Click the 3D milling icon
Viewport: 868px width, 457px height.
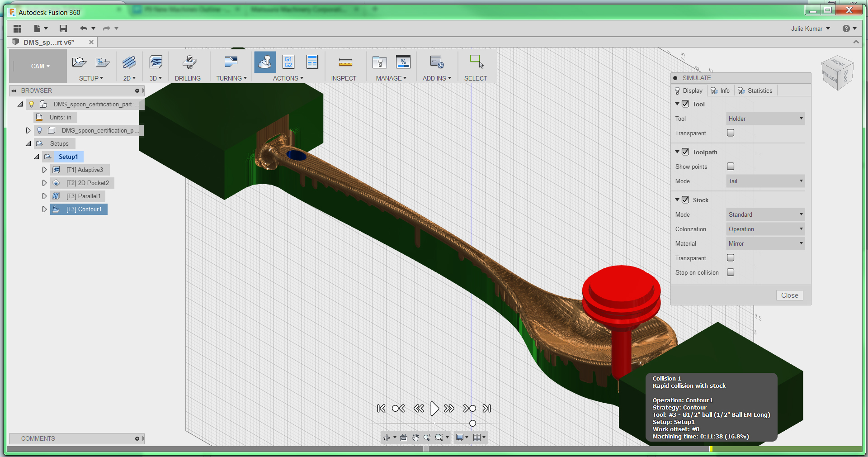(156, 62)
